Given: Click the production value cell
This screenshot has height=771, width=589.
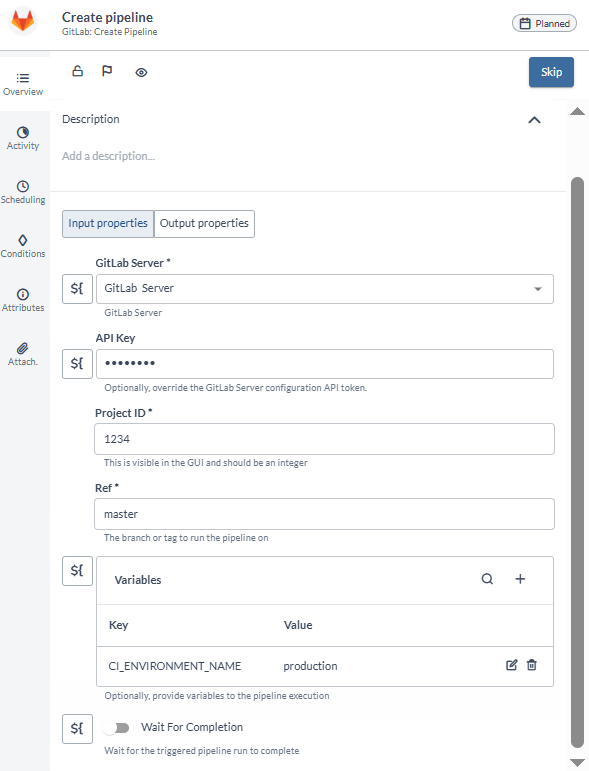Looking at the screenshot, I should (x=310, y=666).
